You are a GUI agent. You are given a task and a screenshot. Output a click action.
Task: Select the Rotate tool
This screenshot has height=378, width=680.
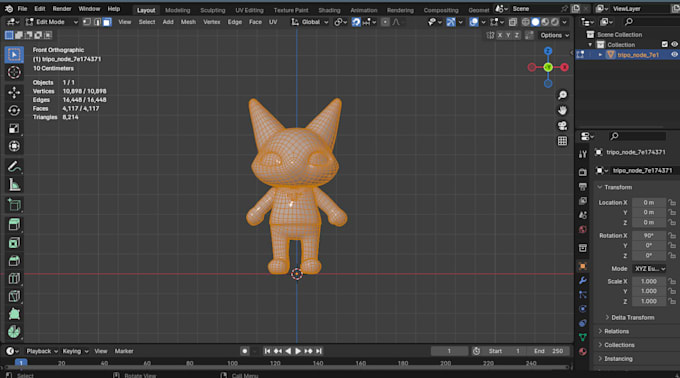click(14, 111)
